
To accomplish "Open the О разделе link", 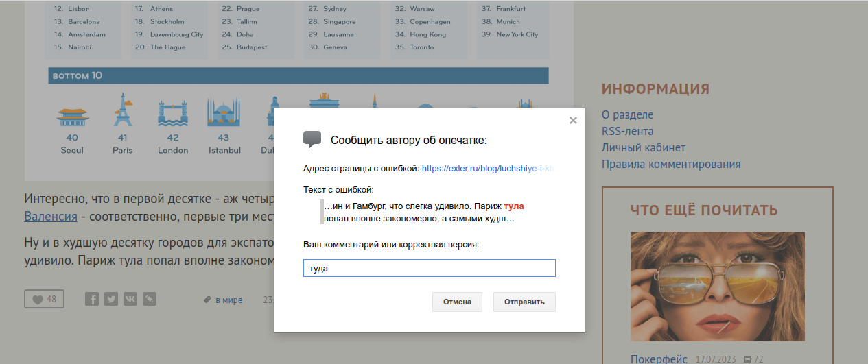I will (x=627, y=114).
